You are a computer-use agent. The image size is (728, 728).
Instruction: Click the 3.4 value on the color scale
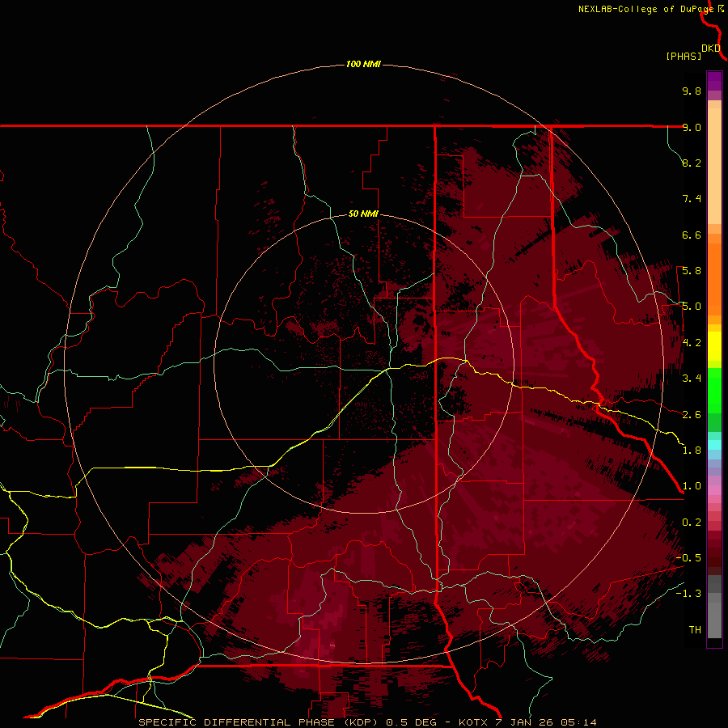point(692,379)
